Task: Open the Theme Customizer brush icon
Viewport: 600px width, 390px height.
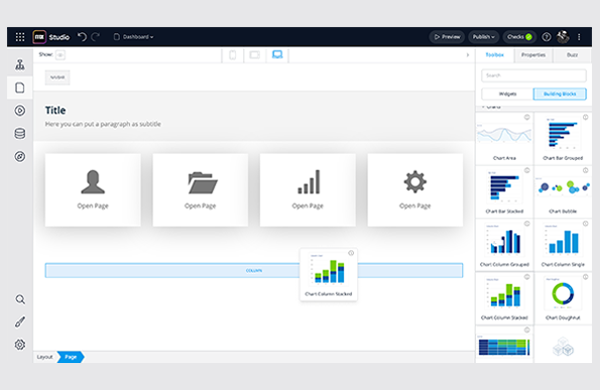Action: [20, 322]
